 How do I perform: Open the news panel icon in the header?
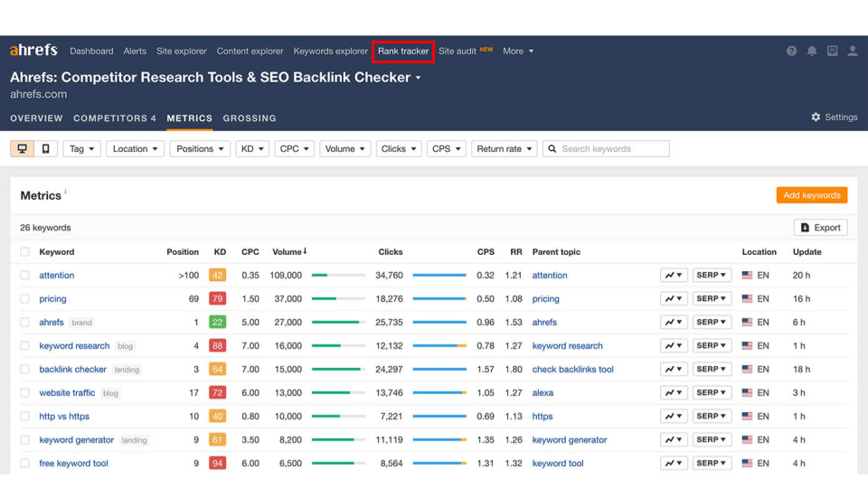(832, 51)
